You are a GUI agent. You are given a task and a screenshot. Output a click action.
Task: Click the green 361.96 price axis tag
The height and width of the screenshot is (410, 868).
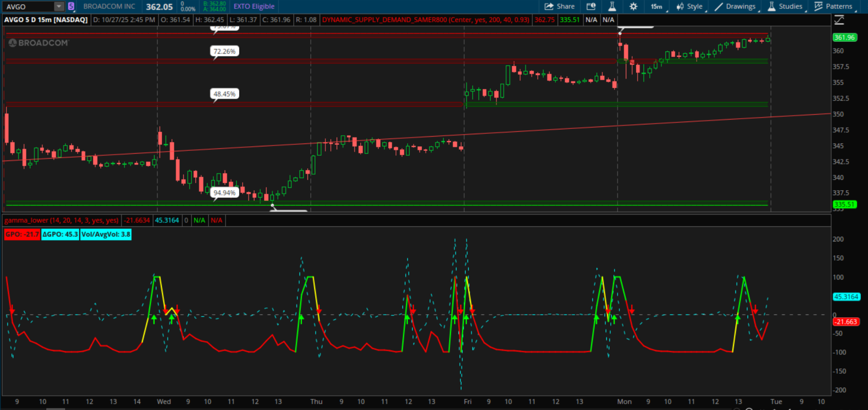pyautogui.click(x=844, y=37)
